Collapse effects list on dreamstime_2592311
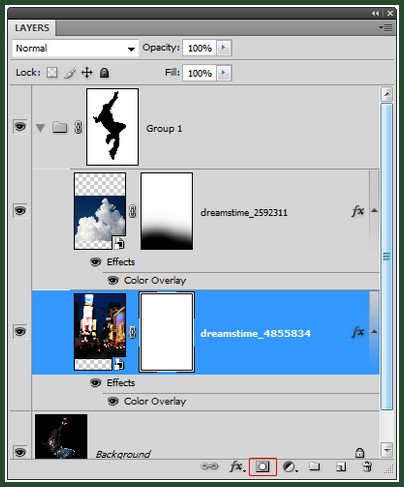Screen dimensions: 404x487 pyautogui.click(x=374, y=210)
